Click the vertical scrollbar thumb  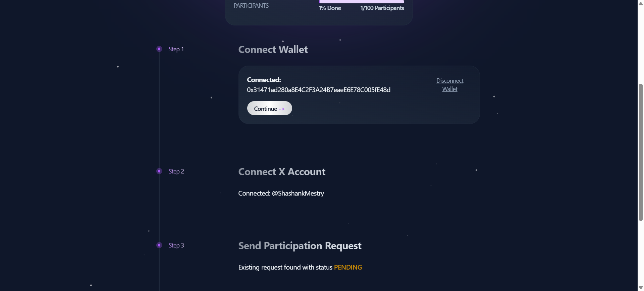pyautogui.click(x=641, y=152)
